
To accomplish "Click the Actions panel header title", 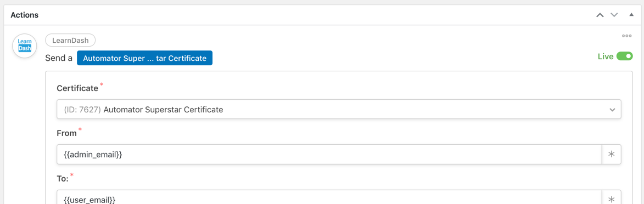I will (x=24, y=15).
